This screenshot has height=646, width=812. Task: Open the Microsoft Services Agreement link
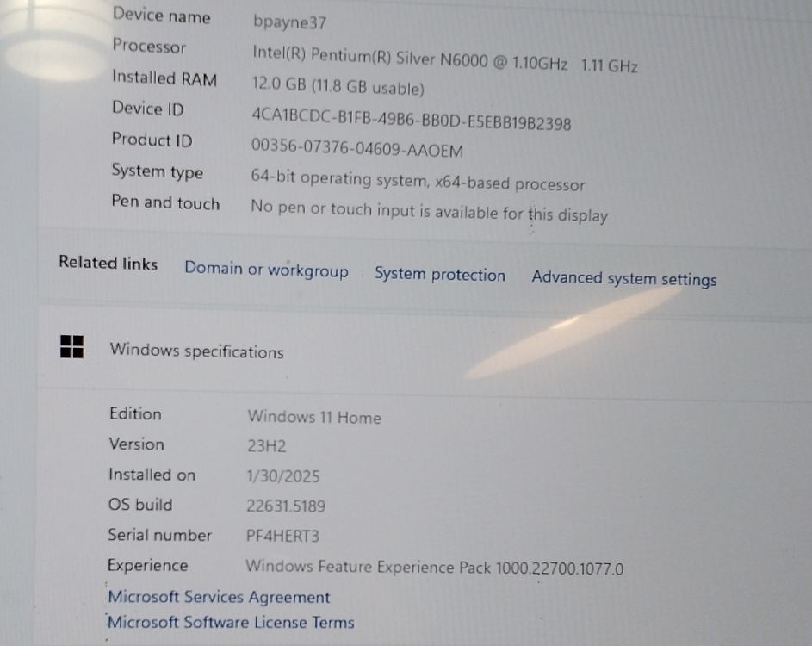coord(219,597)
